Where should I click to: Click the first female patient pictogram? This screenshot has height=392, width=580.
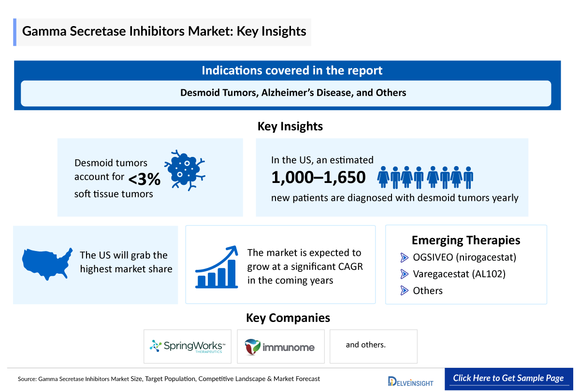pos(382,178)
